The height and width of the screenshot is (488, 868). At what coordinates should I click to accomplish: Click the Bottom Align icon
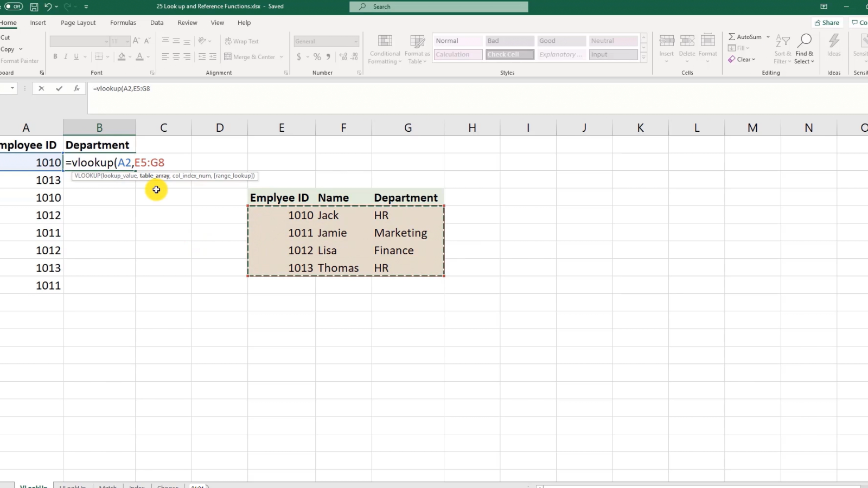point(187,41)
